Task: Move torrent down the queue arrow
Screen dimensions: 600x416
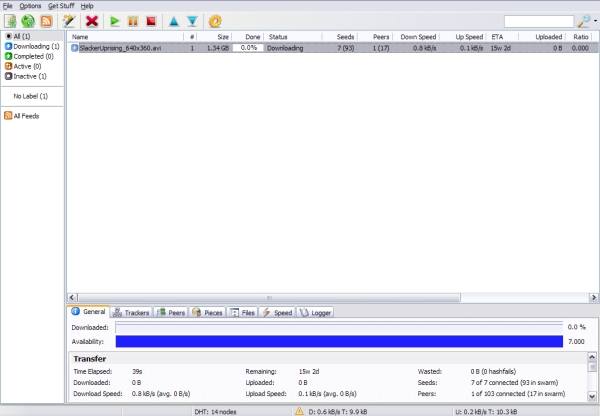Action: [192, 21]
